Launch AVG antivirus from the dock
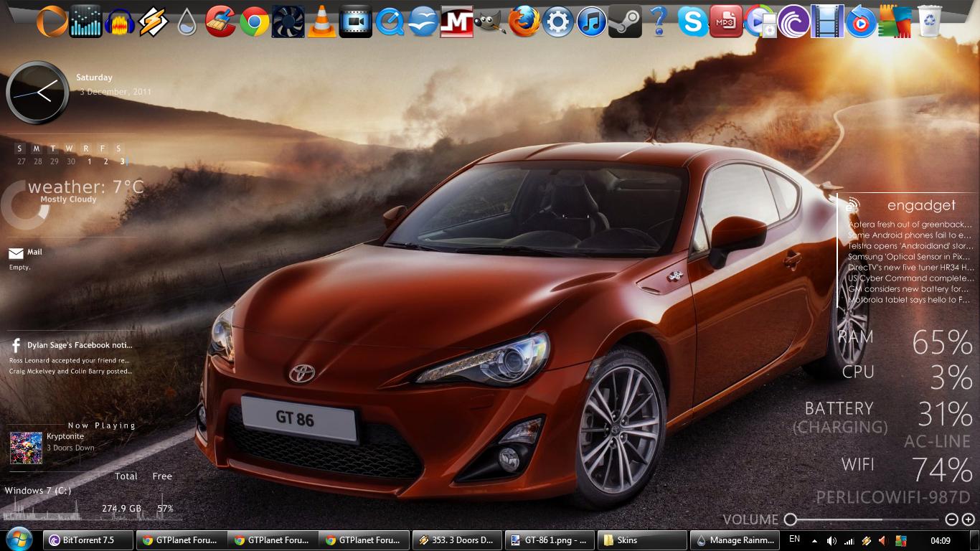 coord(895,22)
